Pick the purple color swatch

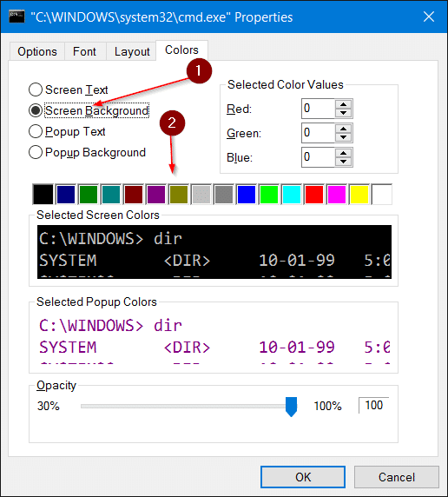[x=156, y=195]
